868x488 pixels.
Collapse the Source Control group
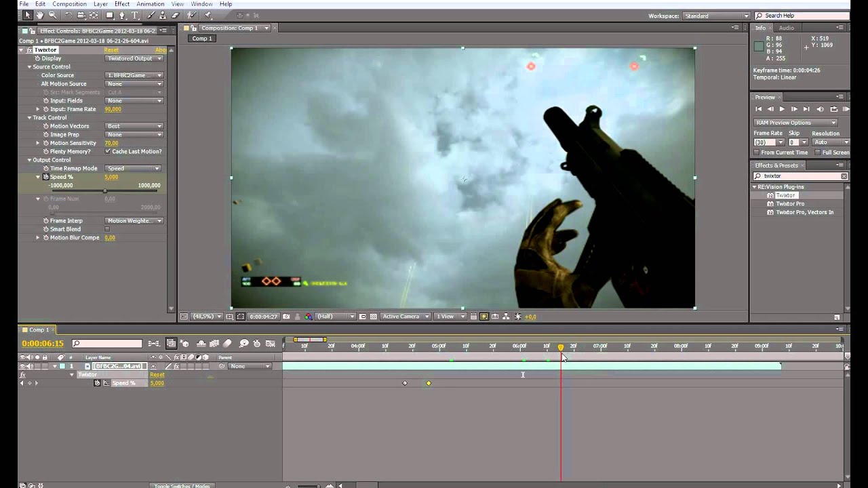[x=29, y=66]
